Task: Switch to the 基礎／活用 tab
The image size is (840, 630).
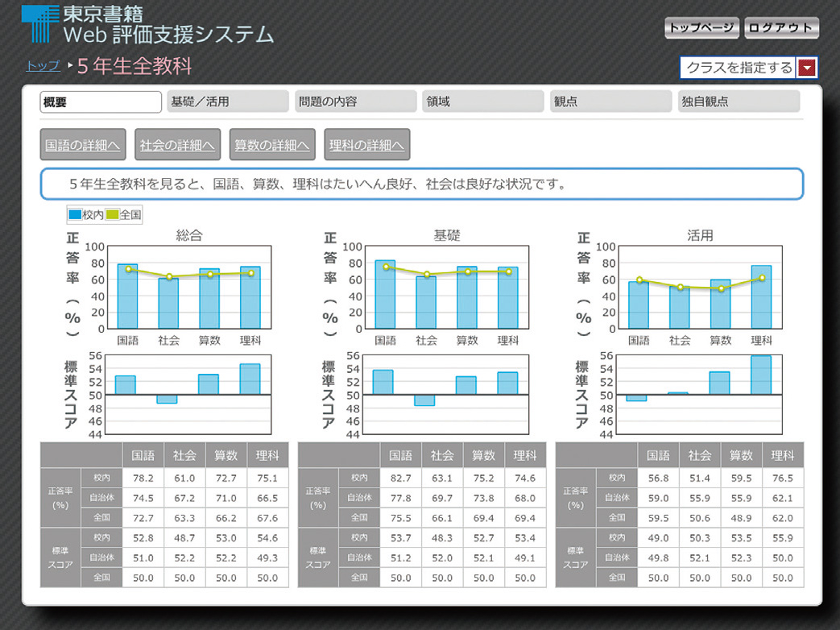Action: pos(228,102)
